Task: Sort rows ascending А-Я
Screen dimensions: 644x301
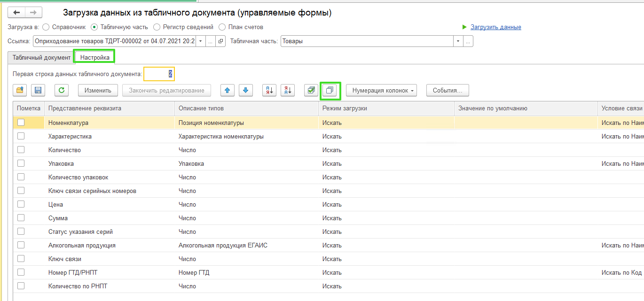Action: pyautogui.click(x=269, y=91)
